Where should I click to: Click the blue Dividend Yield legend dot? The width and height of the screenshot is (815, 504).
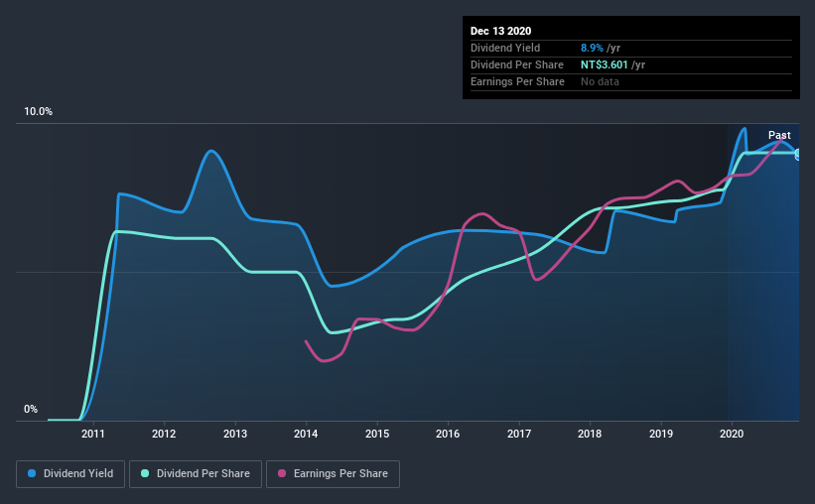[32, 473]
